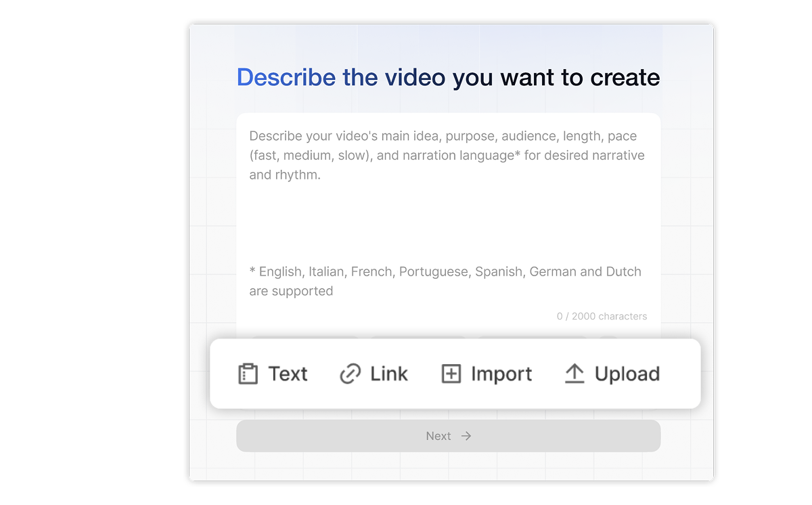This screenshot has height=505, width=812.
Task: Select the Text input method
Action: point(289,373)
